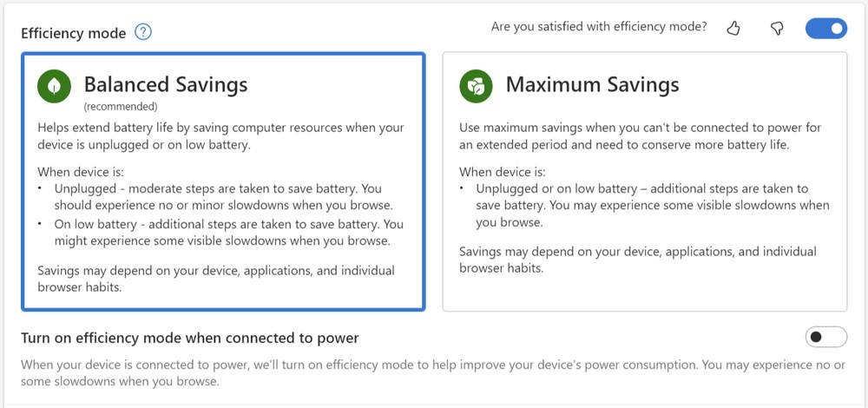Give thumbs up feedback for efficiency mode

coord(733,29)
